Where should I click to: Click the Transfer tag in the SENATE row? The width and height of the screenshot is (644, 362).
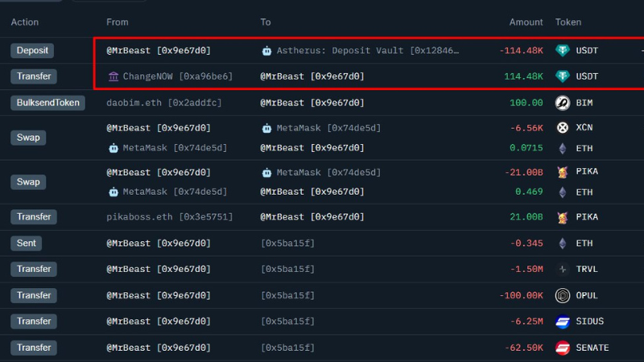point(34,348)
